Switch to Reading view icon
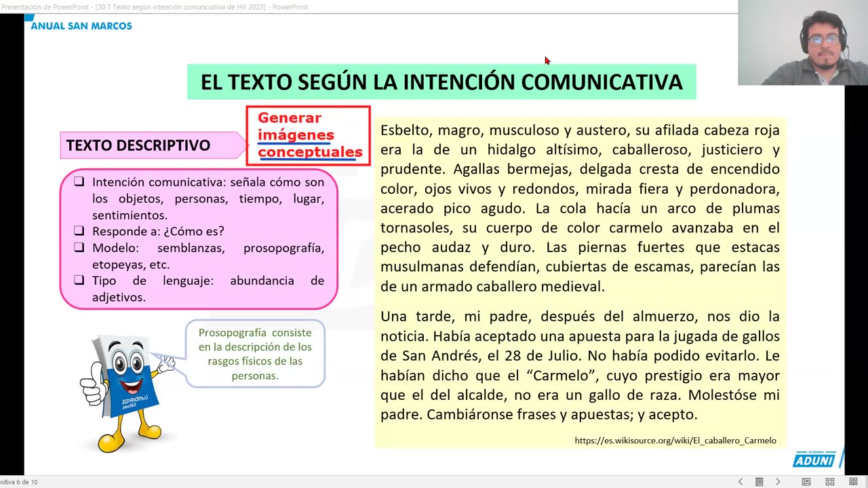 tap(852, 482)
